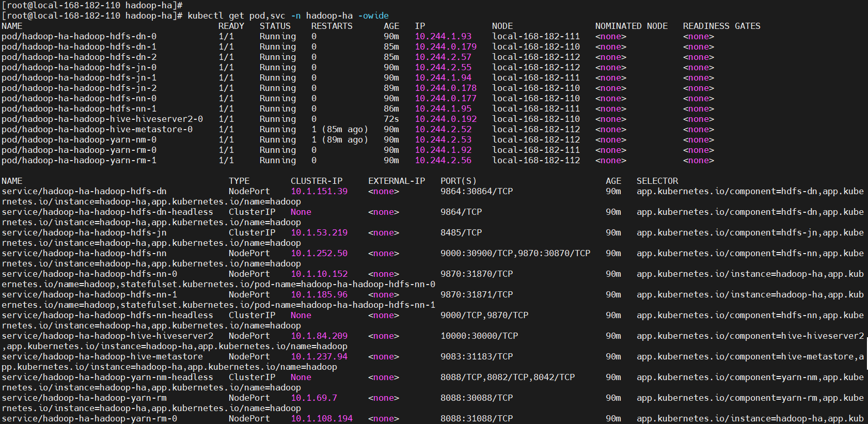Click the pod name hadoop-ha-hadoop-hdfs-dn-0
This screenshot has width=868, height=424.
pyautogui.click(x=79, y=37)
